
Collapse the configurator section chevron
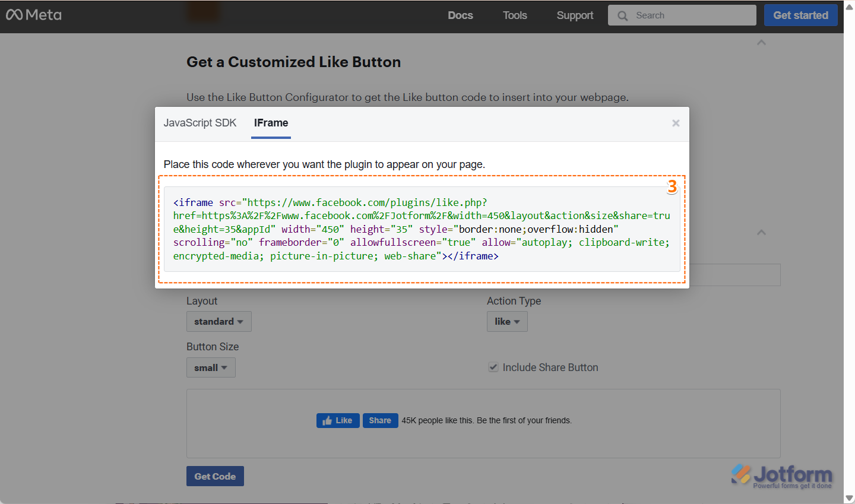coord(761,232)
